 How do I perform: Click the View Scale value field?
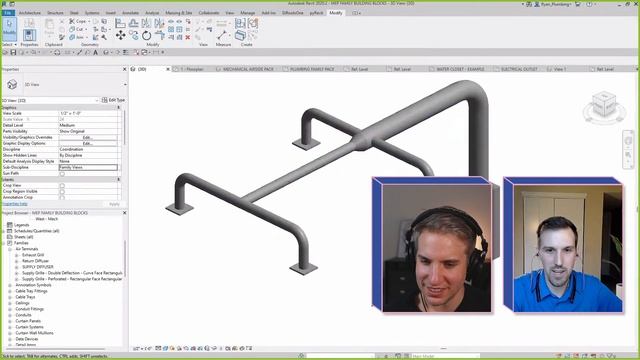coord(88,113)
